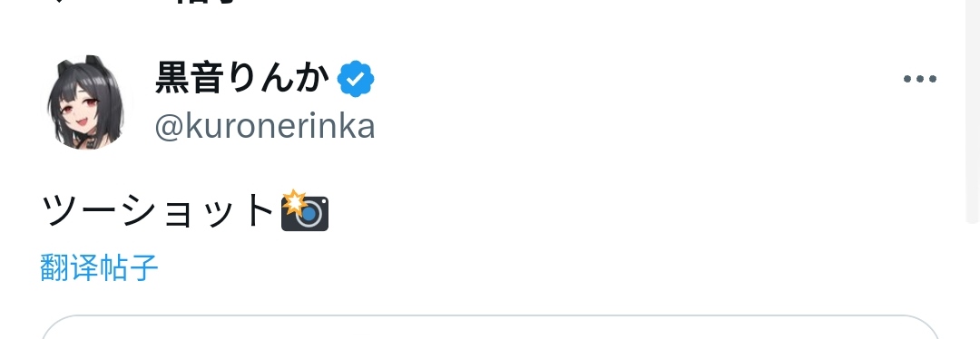Viewport: 980px width, 339px height.
Task: Click the blue verified checkmark badge
Action: pos(356,79)
